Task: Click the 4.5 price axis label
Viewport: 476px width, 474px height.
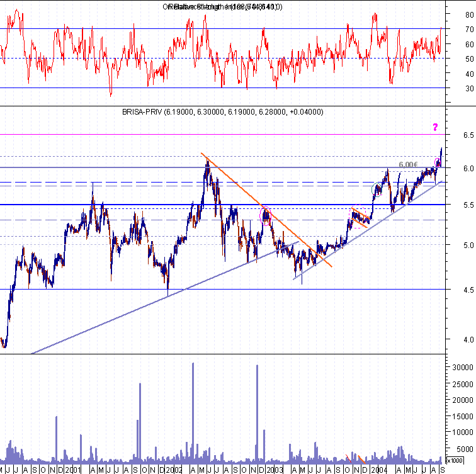Action: click(468, 290)
